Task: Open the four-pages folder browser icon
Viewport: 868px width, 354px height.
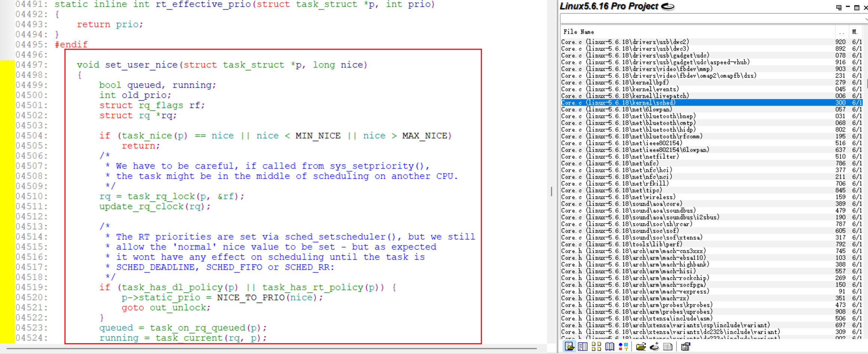Action: click(596, 347)
